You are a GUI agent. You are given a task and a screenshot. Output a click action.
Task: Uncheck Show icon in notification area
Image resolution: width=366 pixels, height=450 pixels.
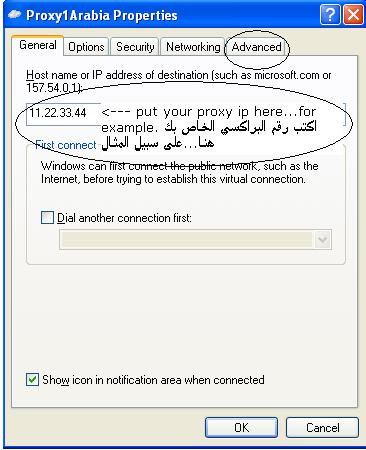tap(32, 380)
